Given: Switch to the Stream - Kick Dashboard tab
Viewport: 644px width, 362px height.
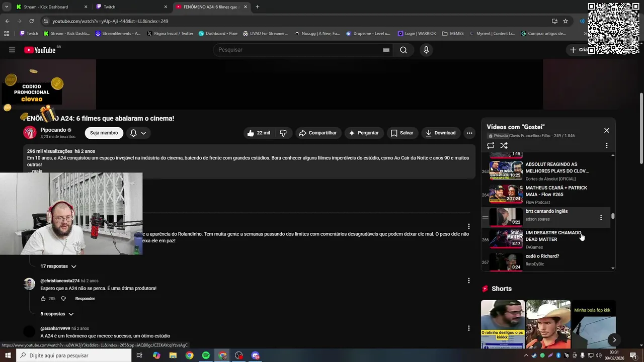Looking at the screenshot, I should [x=50, y=7].
